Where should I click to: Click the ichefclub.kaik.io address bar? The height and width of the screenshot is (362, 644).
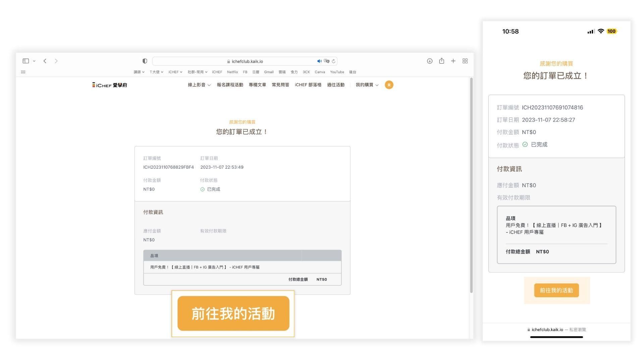tap(247, 61)
